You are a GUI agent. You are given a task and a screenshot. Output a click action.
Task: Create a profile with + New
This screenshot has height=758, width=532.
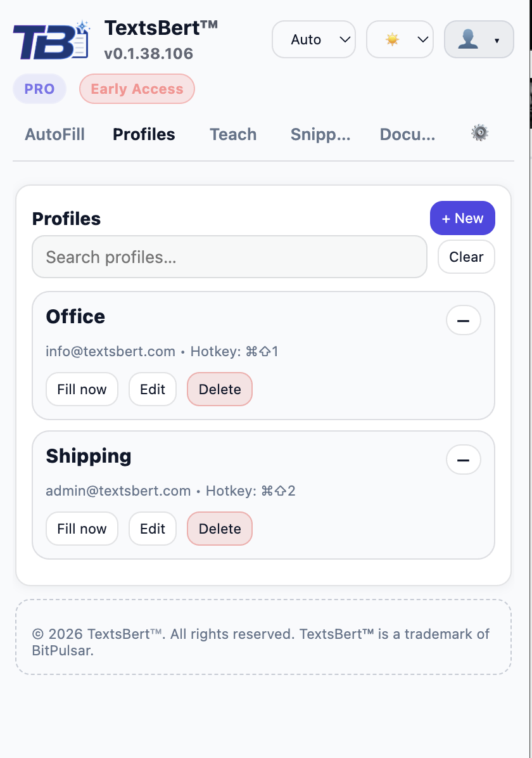pyautogui.click(x=462, y=218)
